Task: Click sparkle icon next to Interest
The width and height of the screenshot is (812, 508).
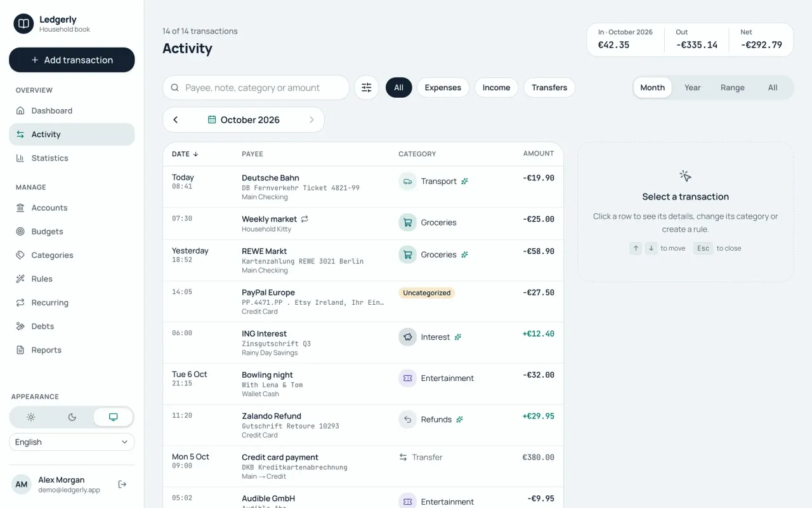Action: click(x=457, y=337)
